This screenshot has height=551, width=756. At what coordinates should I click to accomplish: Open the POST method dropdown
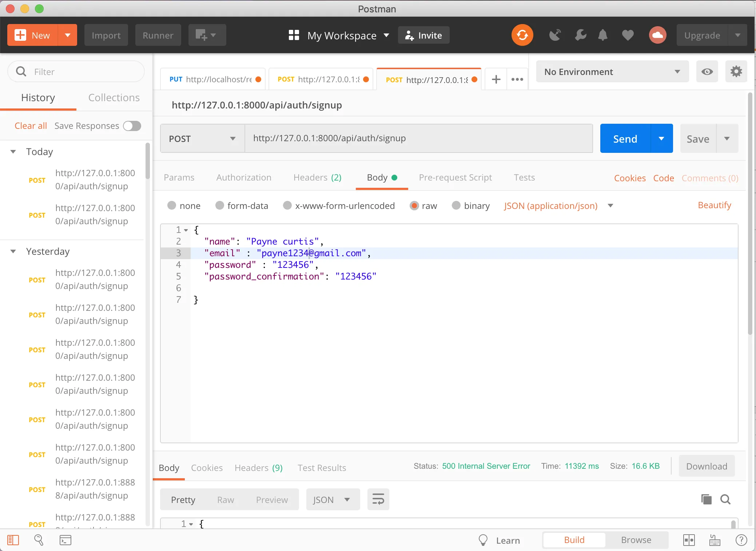[x=202, y=139]
